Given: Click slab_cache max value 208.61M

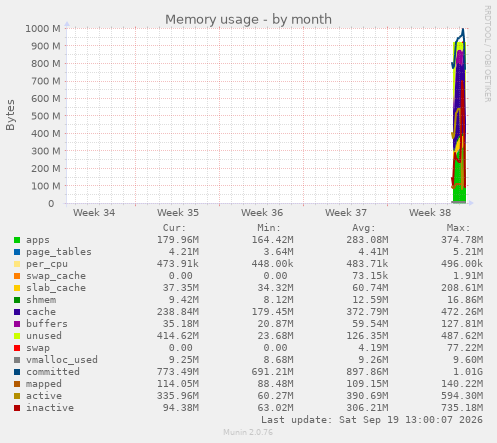Looking at the screenshot, I should (x=462, y=288).
